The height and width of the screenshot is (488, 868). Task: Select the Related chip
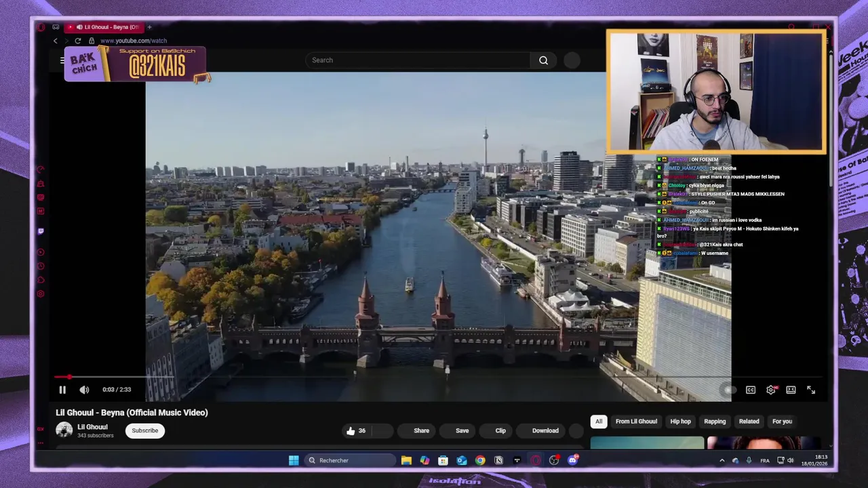pyautogui.click(x=749, y=422)
